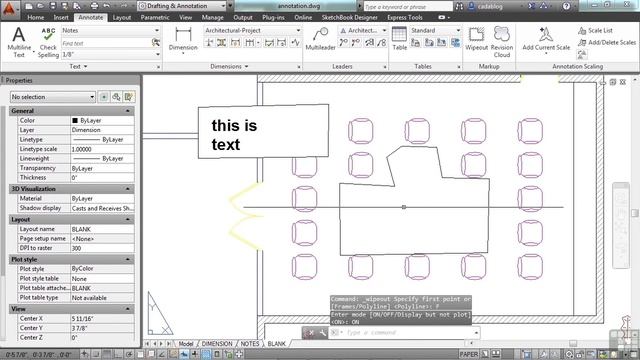This screenshot has height=360, width=640.
Task: Click the Help question mark icon
Action: [566, 6]
